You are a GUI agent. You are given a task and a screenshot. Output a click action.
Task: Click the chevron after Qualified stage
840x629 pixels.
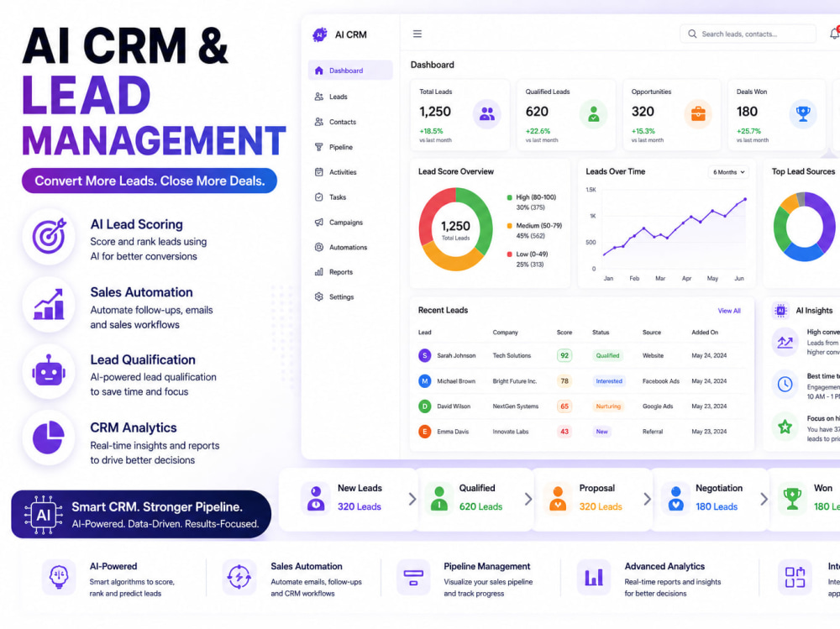pyautogui.click(x=528, y=499)
